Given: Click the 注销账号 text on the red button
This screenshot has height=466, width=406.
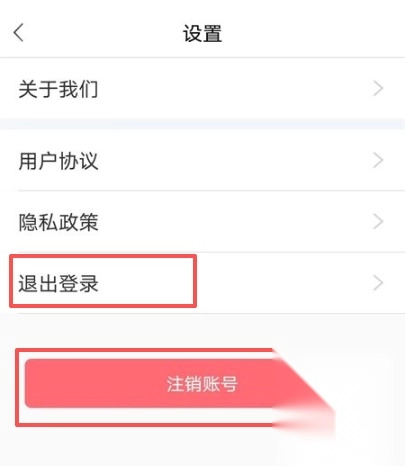Looking at the screenshot, I should pyautogui.click(x=202, y=384).
